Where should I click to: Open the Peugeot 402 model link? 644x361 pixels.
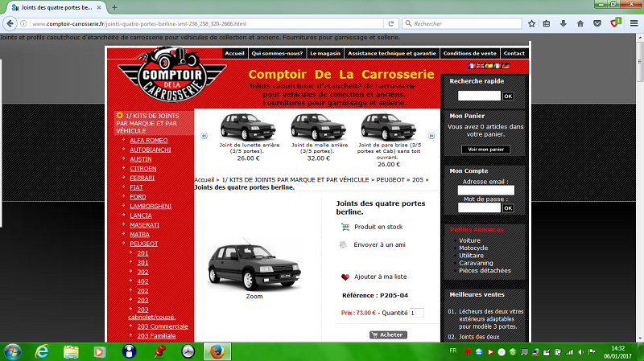tap(142, 281)
